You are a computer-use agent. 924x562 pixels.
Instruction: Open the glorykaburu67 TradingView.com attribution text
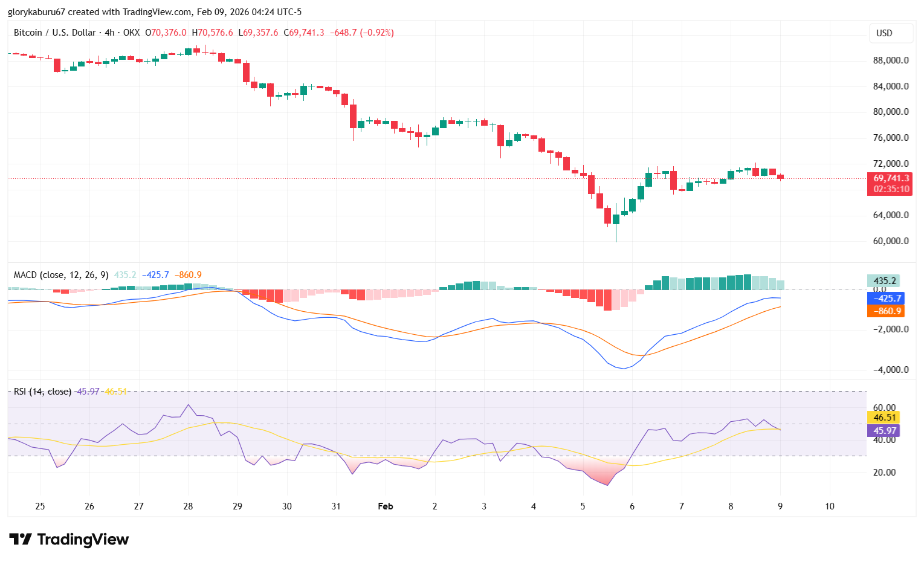click(155, 12)
